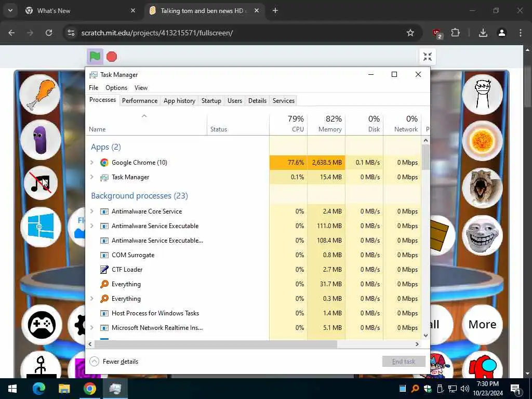
Task: Sort processes by Memory column
Action: [x=326, y=124]
